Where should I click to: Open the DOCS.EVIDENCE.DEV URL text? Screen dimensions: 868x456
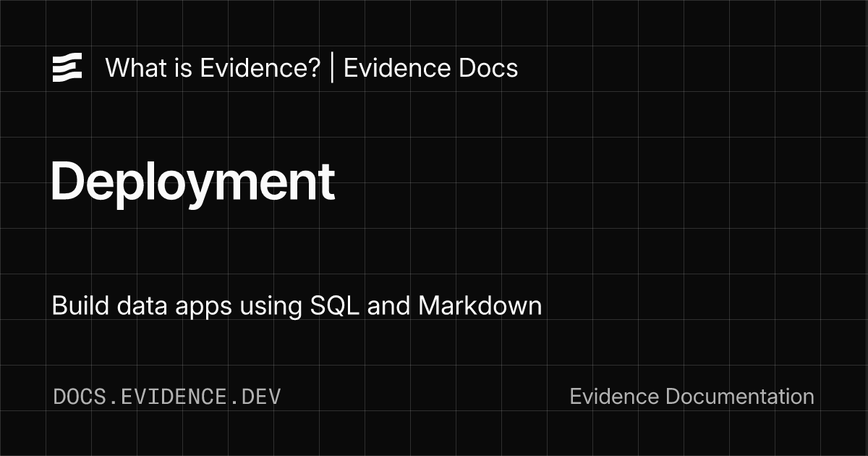pos(167,397)
